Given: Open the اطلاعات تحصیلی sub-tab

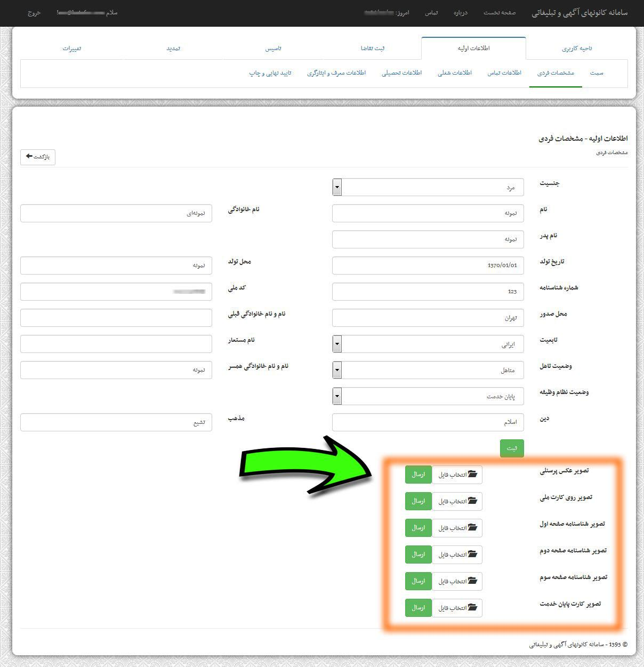Looking at the screenshot, I should pos(401,73).
